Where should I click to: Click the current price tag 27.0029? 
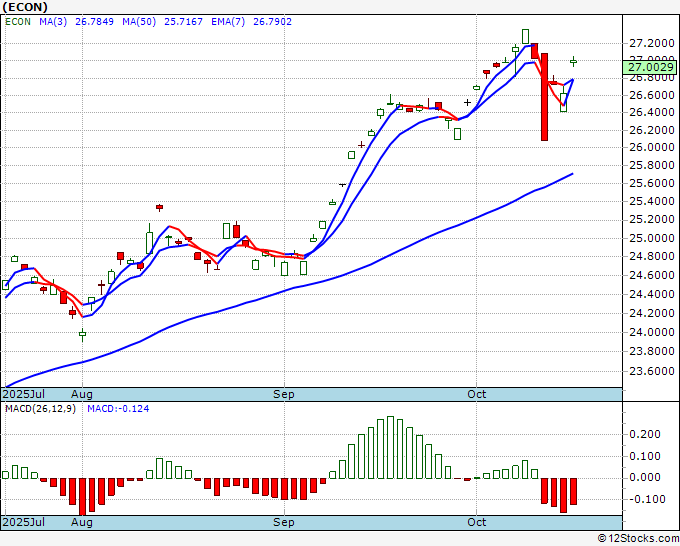[x=650, y=67]
